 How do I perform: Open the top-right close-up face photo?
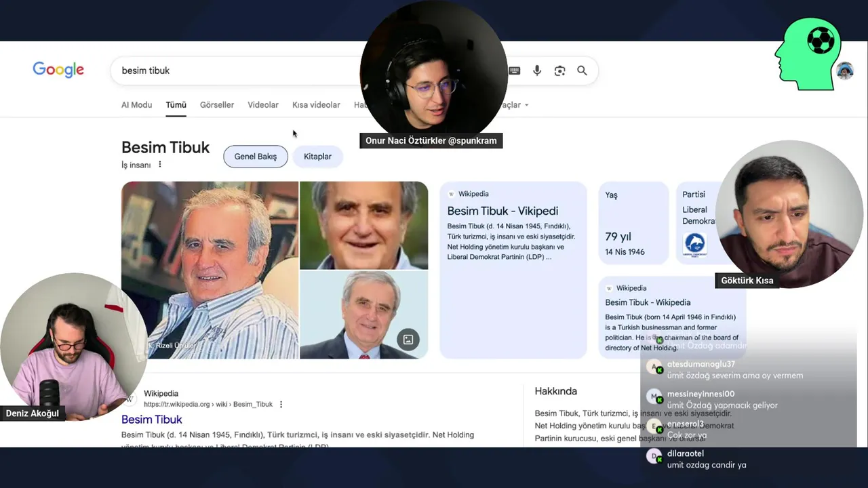364,225
